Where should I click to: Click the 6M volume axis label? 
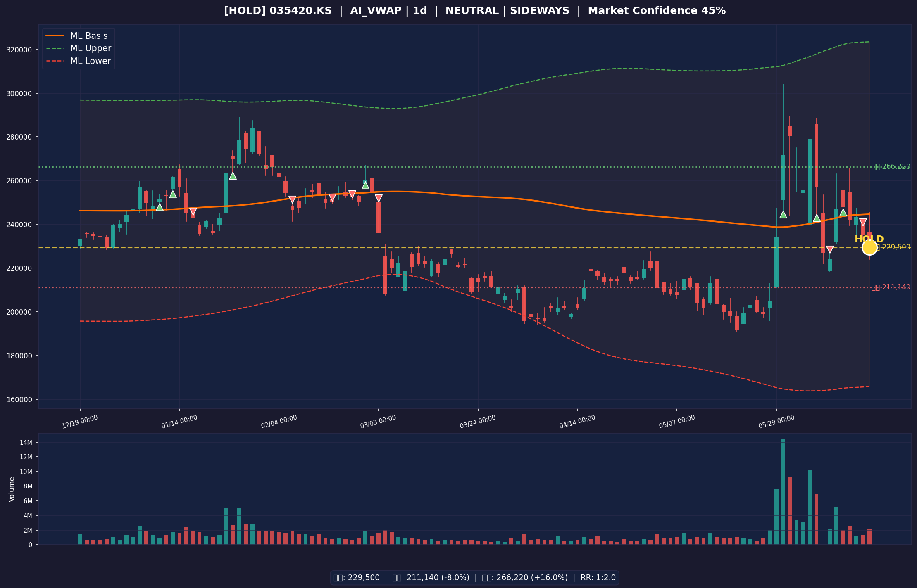tap(28, 501)
